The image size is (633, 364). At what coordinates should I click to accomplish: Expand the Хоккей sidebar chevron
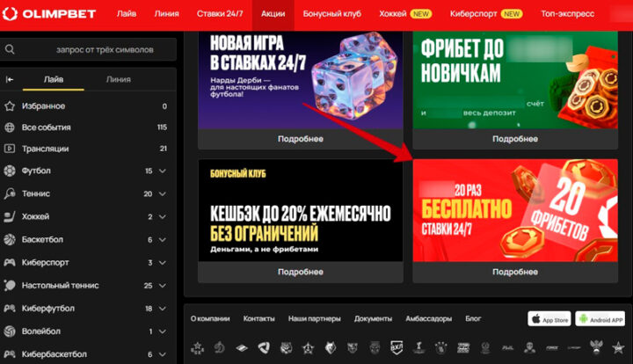(163, 217)
